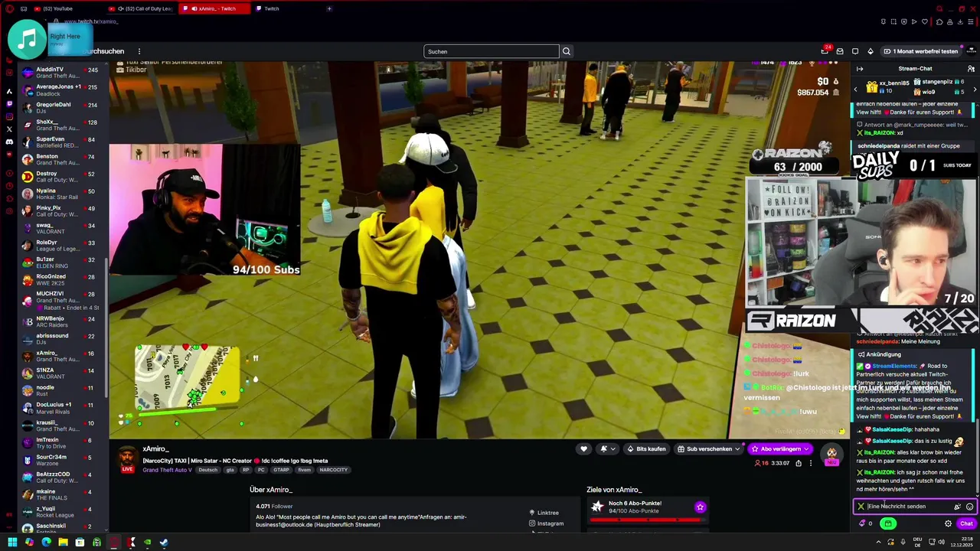This screenshot has height=551, width=980.
Task: Collapse the Stream-Chat panel with arrow icon
Action: click(x=860, y=69)
